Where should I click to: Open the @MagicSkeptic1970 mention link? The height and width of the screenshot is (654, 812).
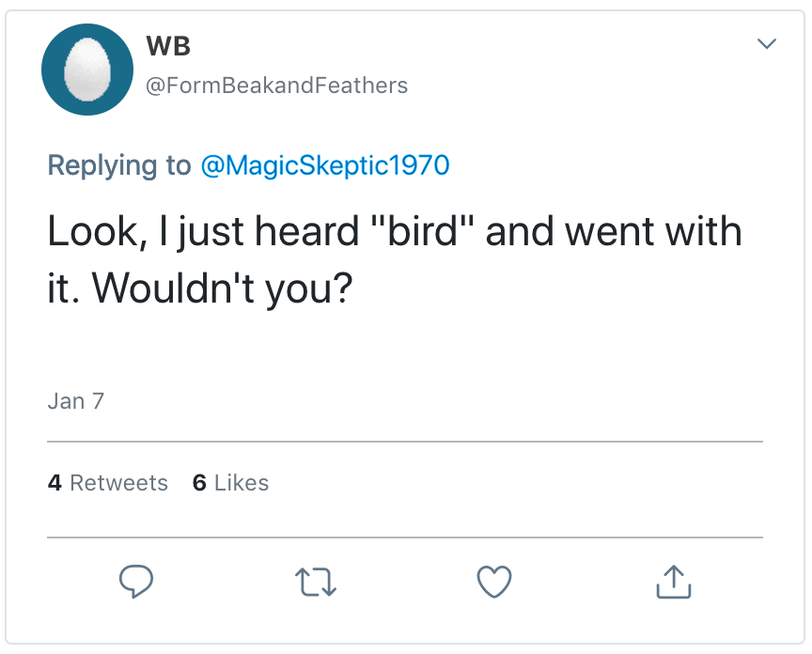tap(325, 165)
